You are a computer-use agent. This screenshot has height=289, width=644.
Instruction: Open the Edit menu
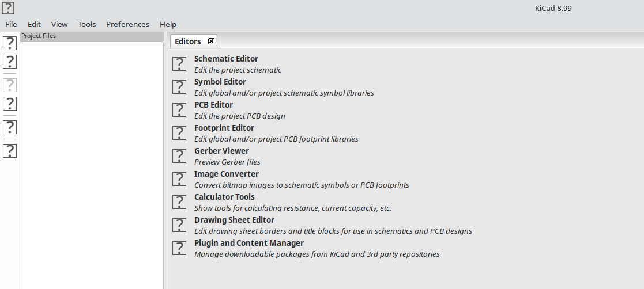tap(34, 24)
